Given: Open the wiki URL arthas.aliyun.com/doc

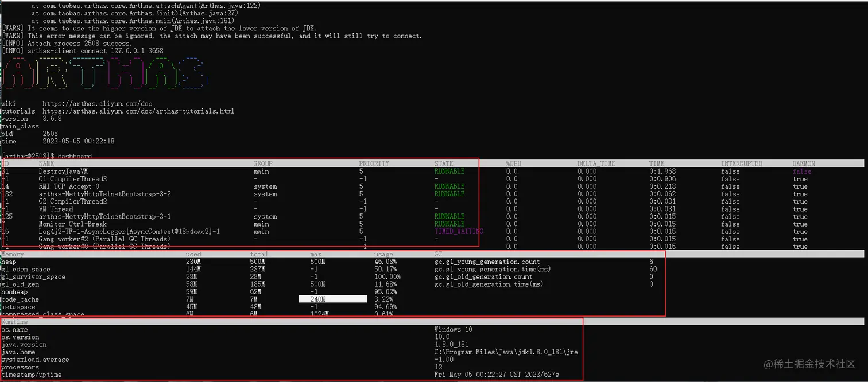Looking at the screenshot, I should (x=97, y=104).
